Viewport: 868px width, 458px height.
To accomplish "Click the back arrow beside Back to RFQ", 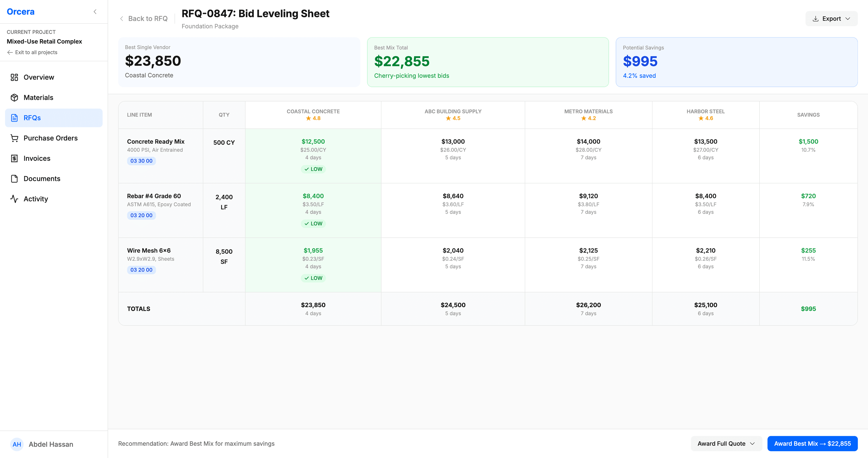I will point(122,19).
